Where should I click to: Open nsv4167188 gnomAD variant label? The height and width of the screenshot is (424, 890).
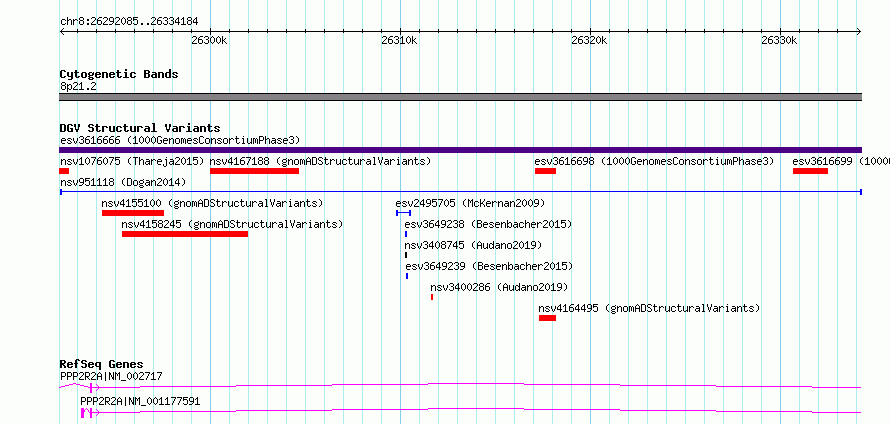(320, 161)
